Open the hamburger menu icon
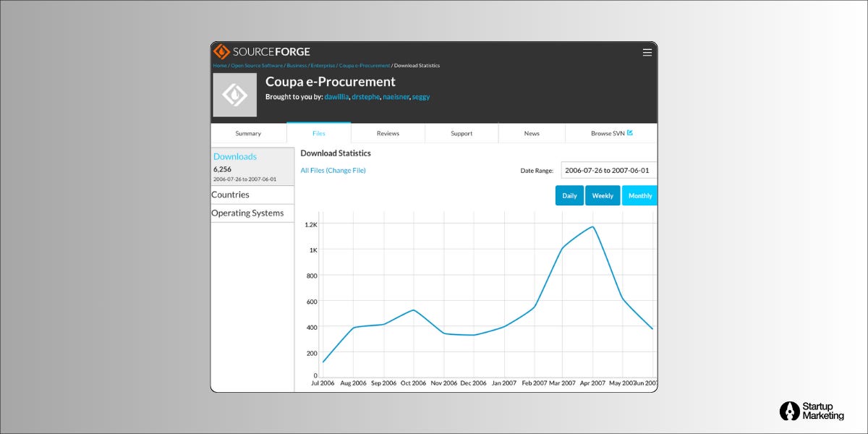 647,52
